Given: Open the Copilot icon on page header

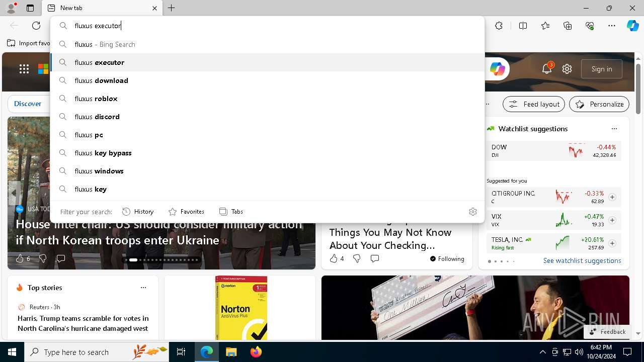Looking at the screenshot, I should (497, 69).
